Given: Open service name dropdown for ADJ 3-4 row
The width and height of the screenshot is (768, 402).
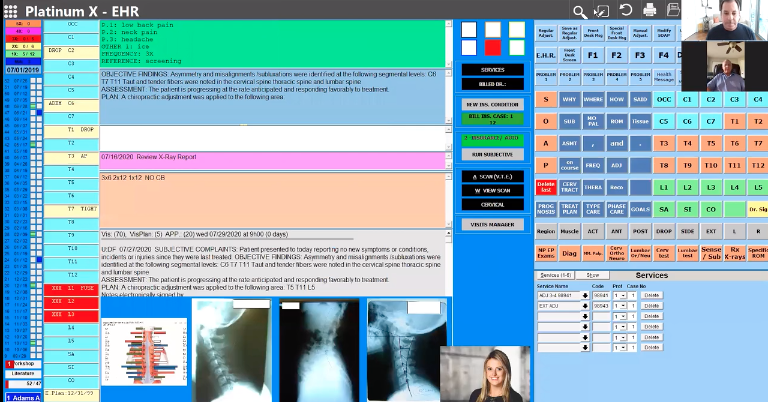Looking at the screenshot, I should click(x=585, y=296).
